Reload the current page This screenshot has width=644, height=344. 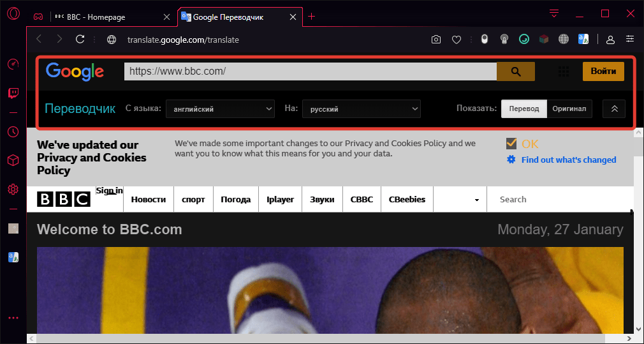coord(80,40)
